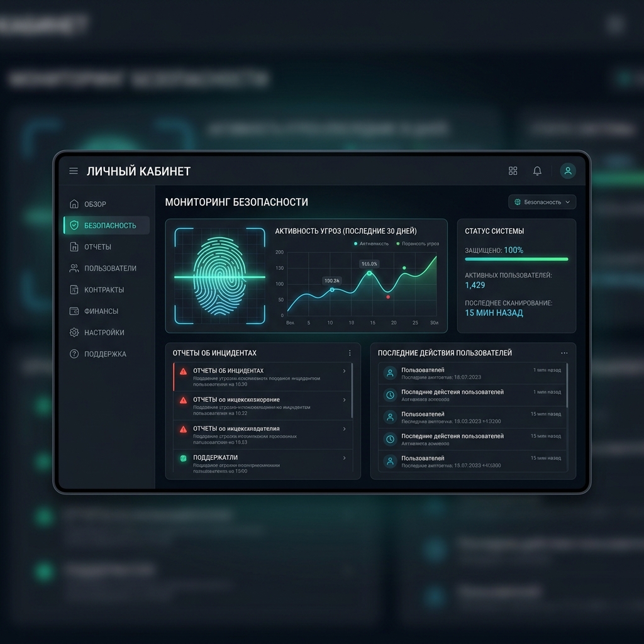Screen dimensions: 644x644
Task: Click the ЛИЧНЫЙ КАБИНЕТ title
Action: 139,171
